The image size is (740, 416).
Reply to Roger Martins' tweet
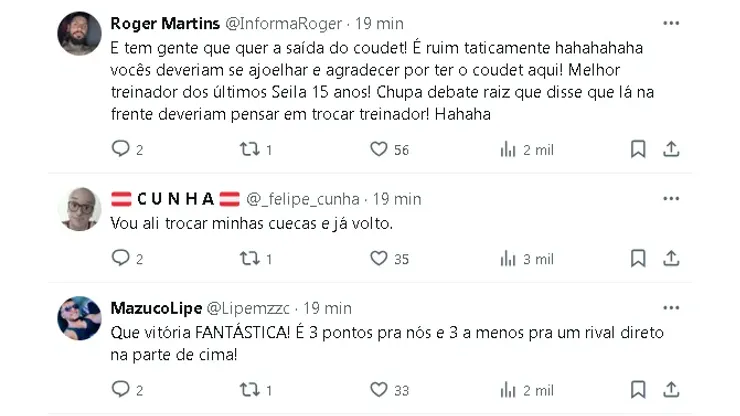120,149
